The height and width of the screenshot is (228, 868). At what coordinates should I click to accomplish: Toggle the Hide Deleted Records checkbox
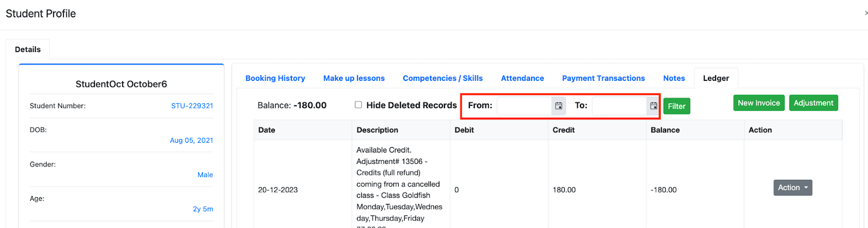[x=358, y=105]
